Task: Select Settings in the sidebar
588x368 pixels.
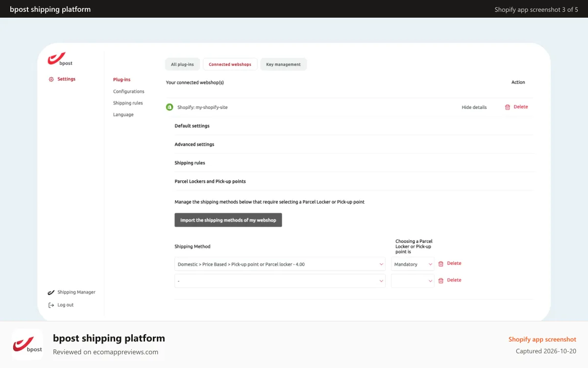Action: [x=66, y=79]
